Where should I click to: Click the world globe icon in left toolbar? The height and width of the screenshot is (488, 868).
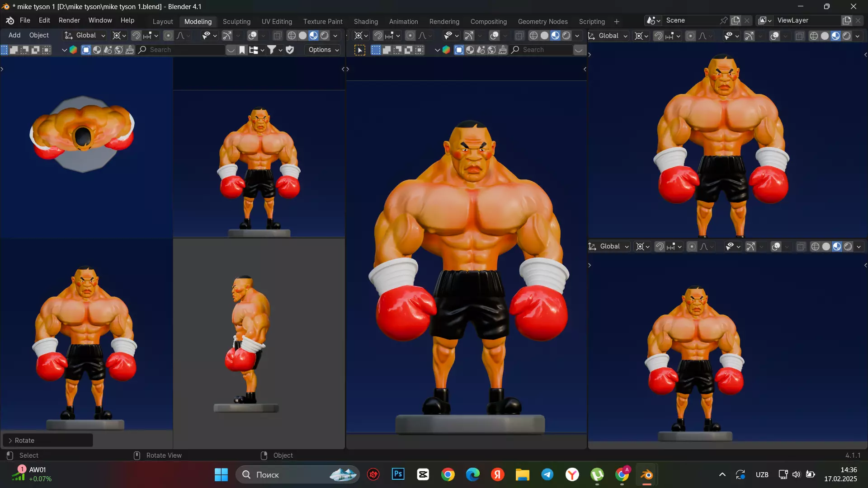coord(119,50)
